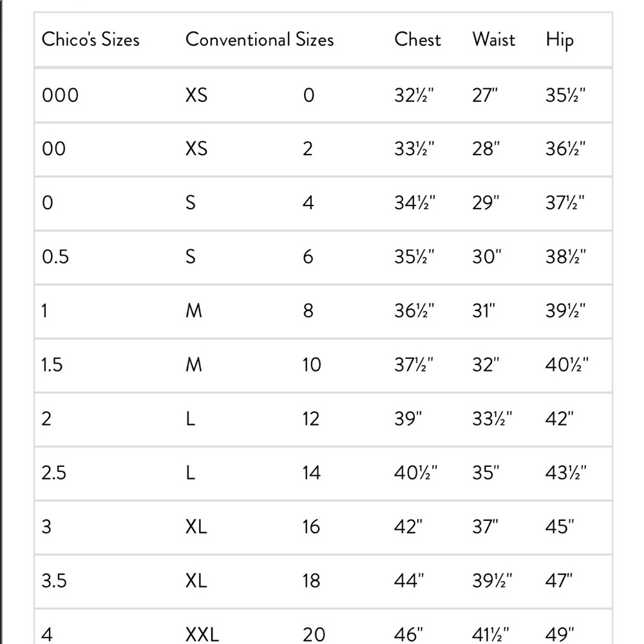Select conventional size 12 cell
Viewport: 644px width, 644px height.
pos(311,419)
